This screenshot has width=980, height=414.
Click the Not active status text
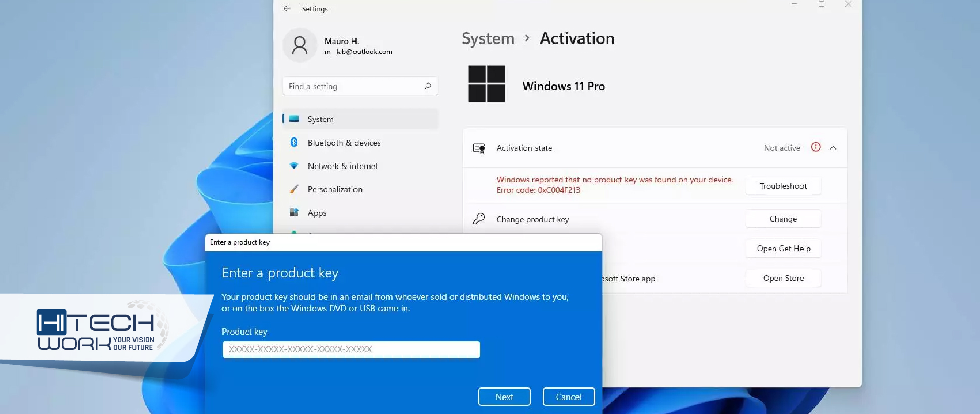782,148
